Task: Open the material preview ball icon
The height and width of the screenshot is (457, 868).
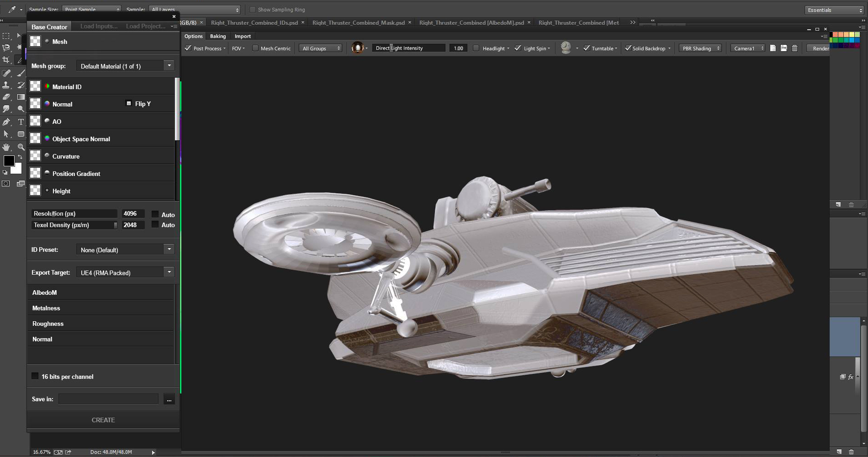Action: [x=566, y=48]
